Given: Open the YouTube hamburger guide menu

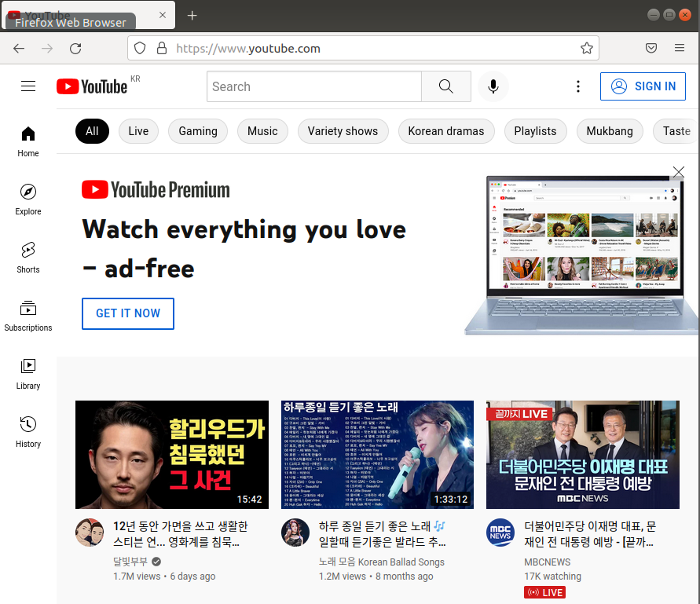Looking at the screenshot, I should [28, 86].
